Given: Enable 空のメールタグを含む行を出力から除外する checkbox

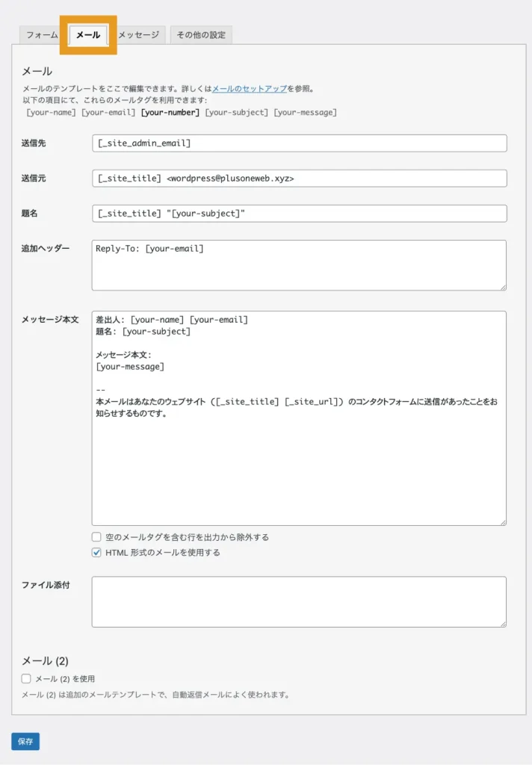Looking at the screenshot, I should [96, 537].
